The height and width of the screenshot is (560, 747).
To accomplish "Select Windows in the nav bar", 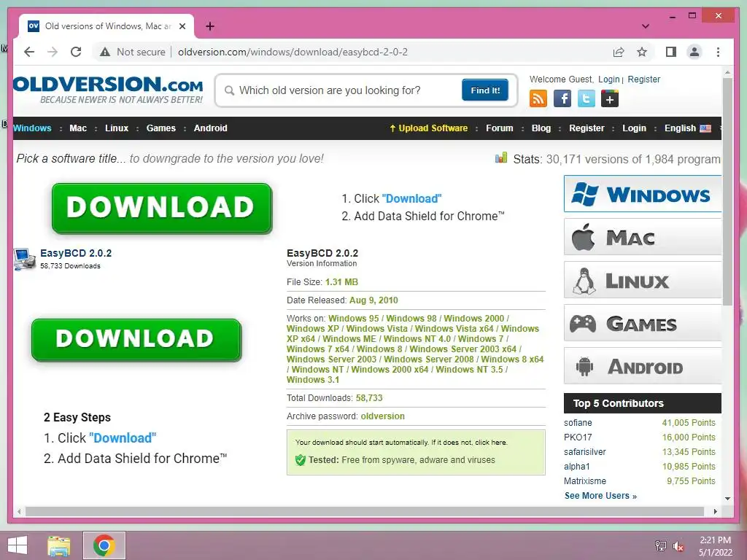I will pos(32,128).
